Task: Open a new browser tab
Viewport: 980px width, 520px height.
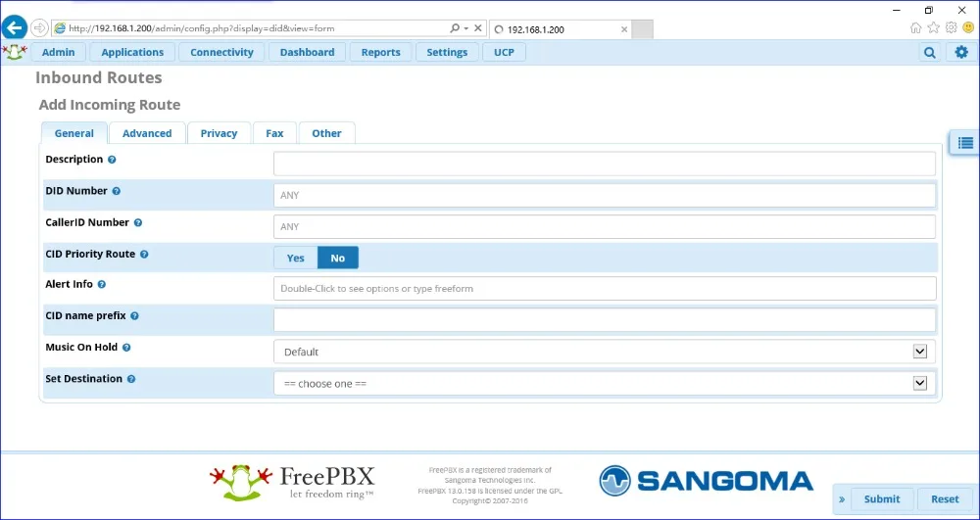Action: [x=643, y=29]
